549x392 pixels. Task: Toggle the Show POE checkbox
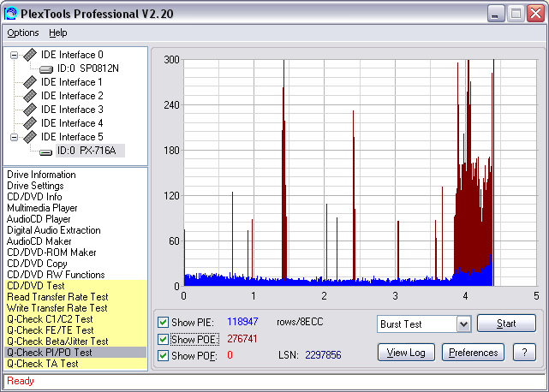(163, 339)
